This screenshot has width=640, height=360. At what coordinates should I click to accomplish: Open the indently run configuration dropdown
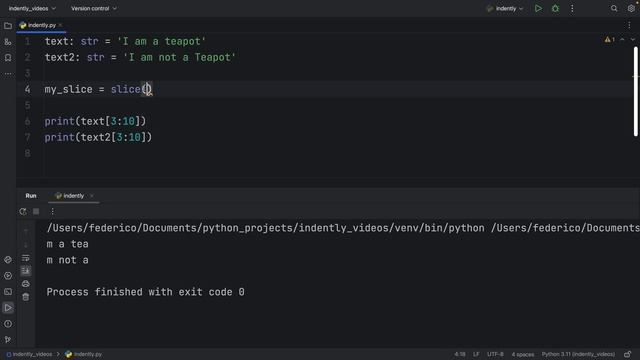[x=505, y=9]
